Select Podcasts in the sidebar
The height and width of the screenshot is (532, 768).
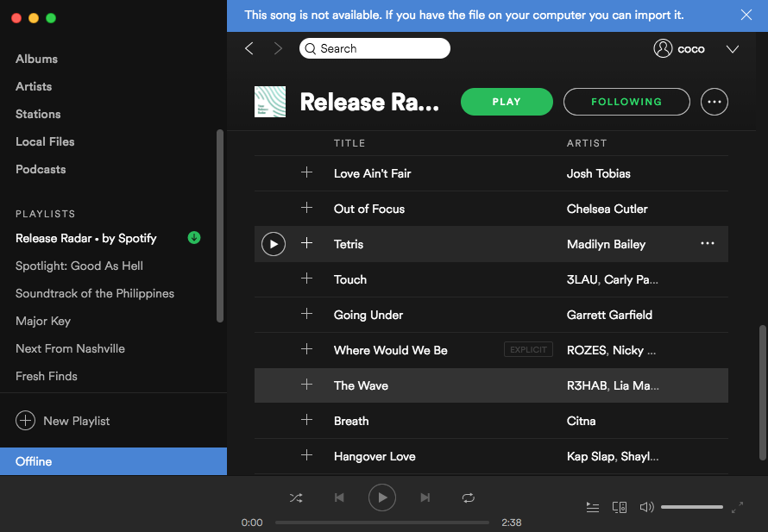[41, 169]
